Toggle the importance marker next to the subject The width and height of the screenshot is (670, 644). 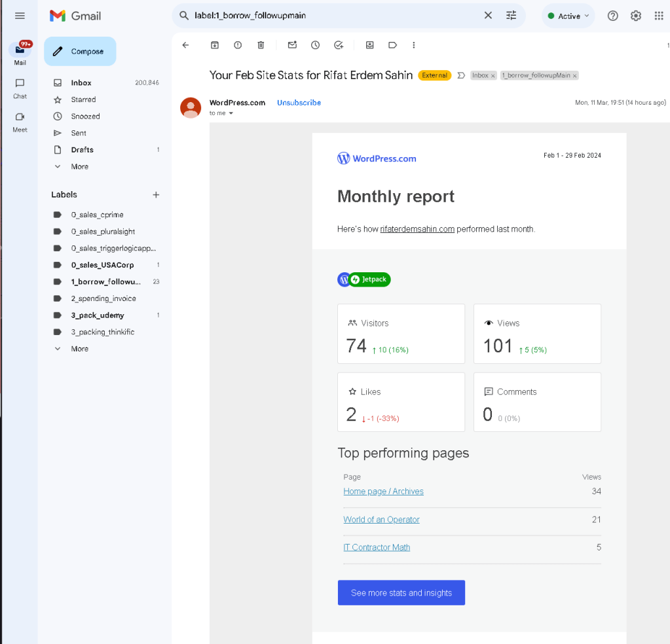pyautogui.click(x=461, y=75)
